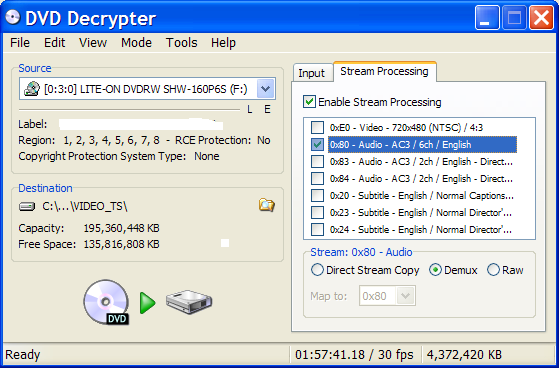Check the 0x84 Audio 2ch stream
This screenshot has height=368, width=559.
pos(317,179)
